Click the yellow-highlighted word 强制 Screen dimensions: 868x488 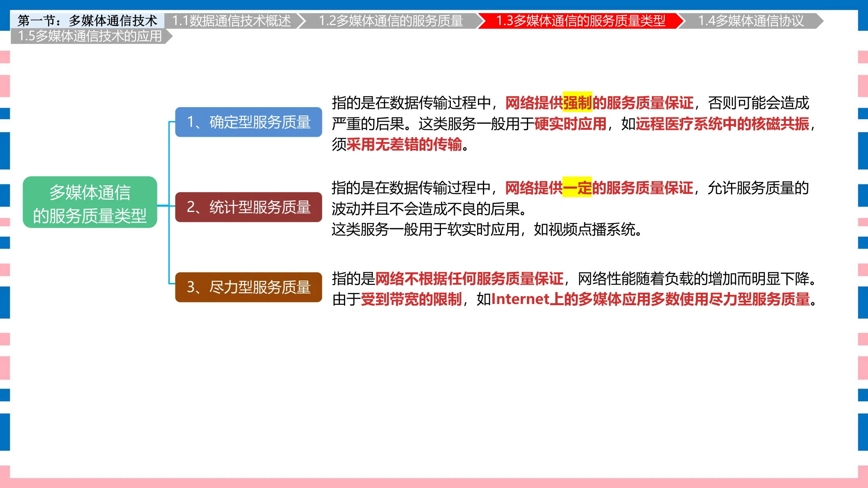click(577, 102)
